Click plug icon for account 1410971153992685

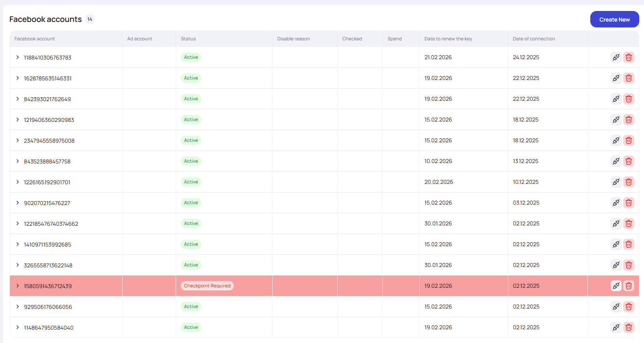[x=616, y=244]
